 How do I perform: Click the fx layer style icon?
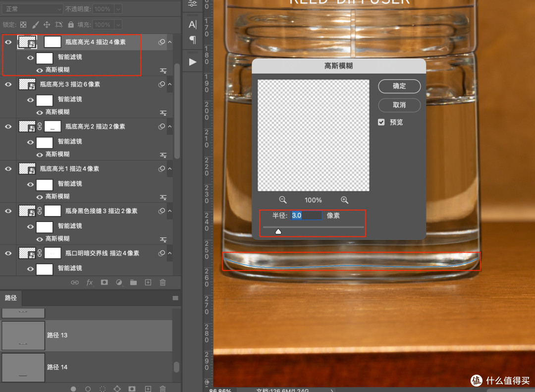click(x=89, y=282)
